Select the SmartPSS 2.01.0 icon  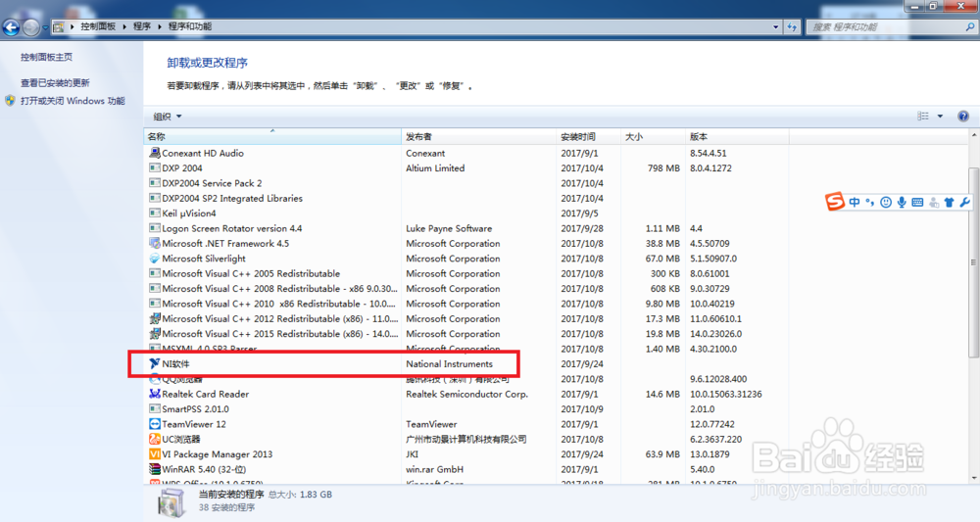click(155, 408)
